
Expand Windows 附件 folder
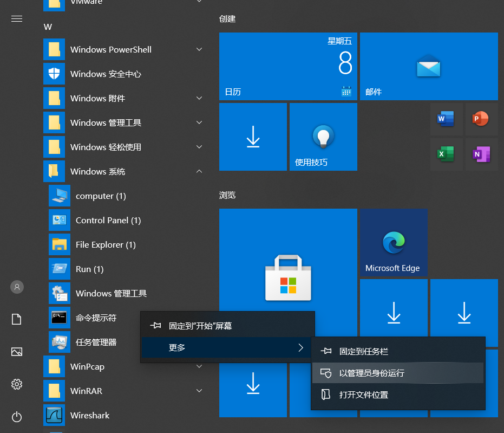point(199,98)
